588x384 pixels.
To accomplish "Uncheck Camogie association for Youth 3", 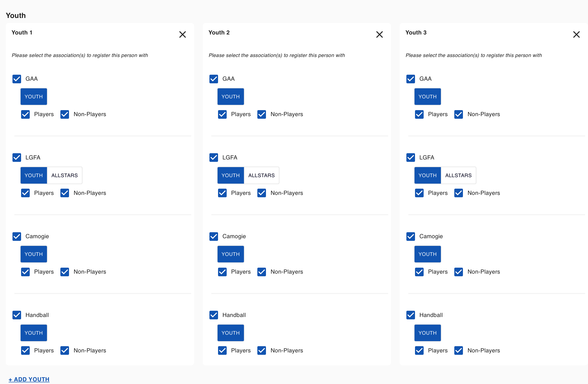I will (x=411, y=236).
